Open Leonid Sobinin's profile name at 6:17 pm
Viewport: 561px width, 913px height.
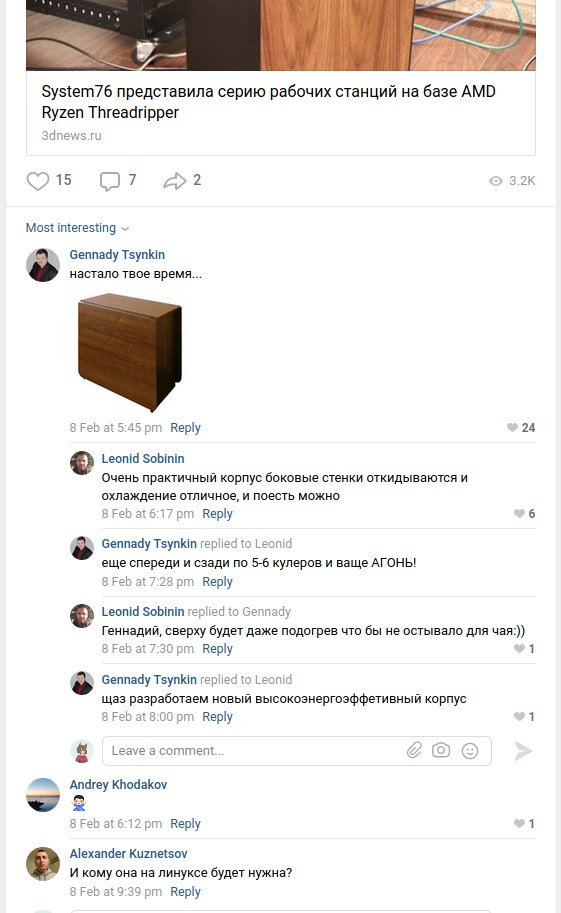(x=143, y=458)
